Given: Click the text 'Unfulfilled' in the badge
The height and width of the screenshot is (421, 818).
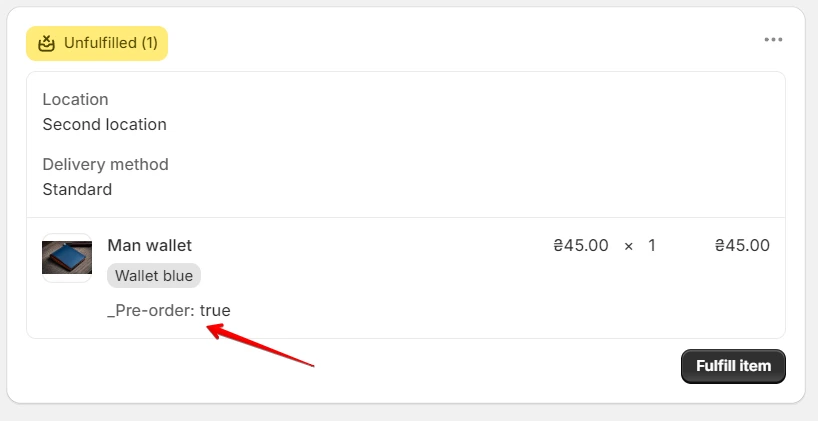Looking at the screenshot, I should pyautogui.click(x=100, y=43).
